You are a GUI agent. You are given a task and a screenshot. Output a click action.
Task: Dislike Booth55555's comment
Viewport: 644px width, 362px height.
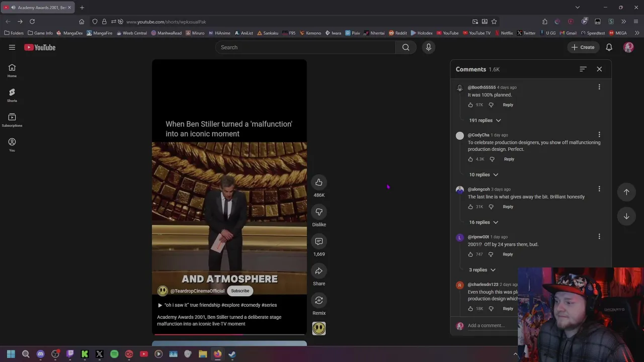491,105
